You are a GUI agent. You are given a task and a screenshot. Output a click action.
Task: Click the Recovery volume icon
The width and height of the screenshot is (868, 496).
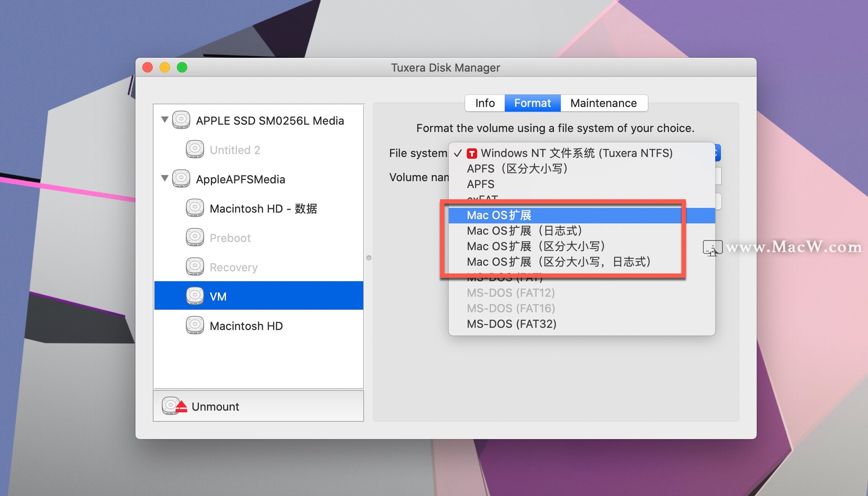195,266
